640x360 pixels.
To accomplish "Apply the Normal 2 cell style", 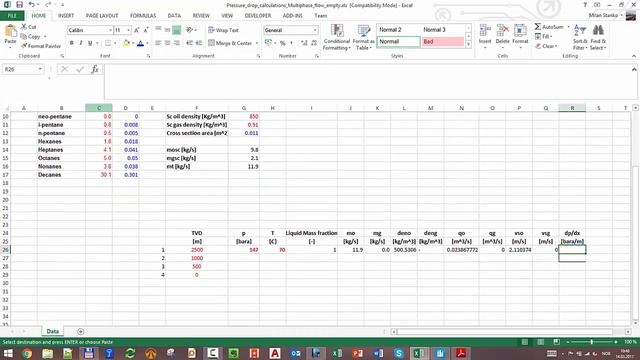I will coord(398,30).
